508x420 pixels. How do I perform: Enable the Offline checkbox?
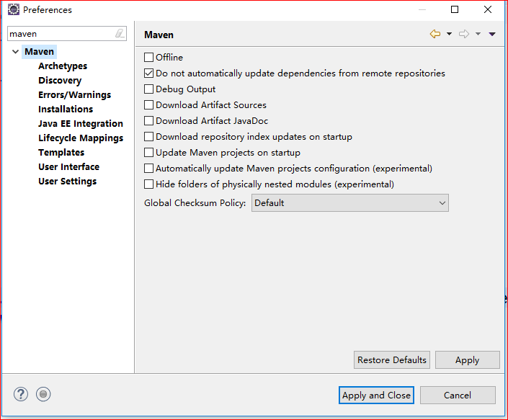click(148, 58)
